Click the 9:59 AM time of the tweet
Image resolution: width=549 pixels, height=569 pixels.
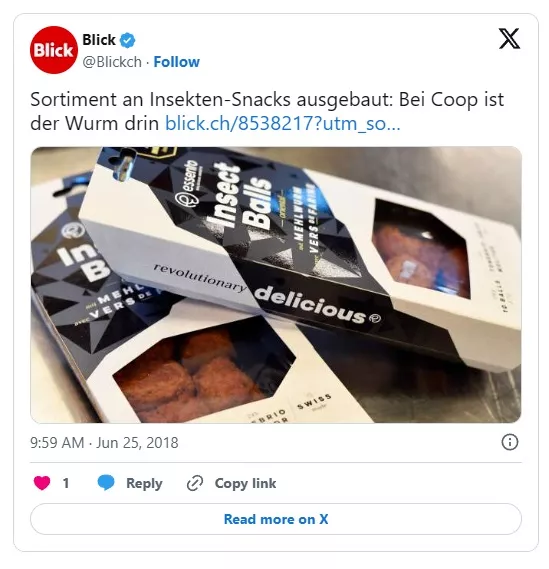tap(57, 443)
